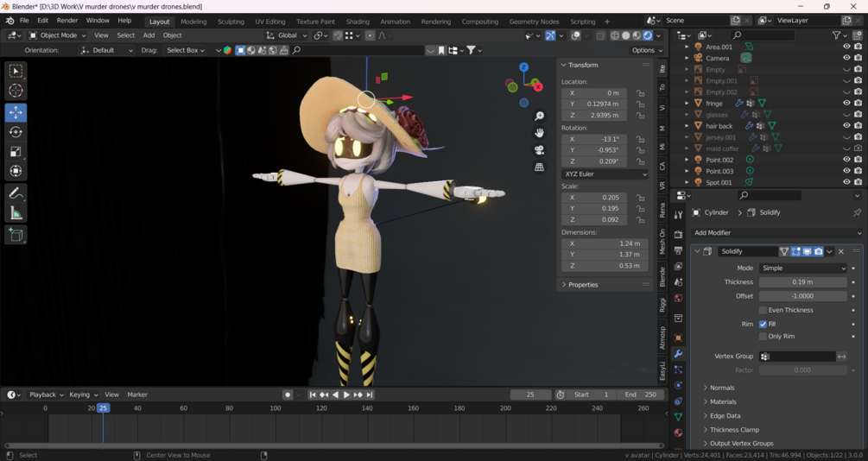The height and width of the screenshot is (461, 868).
Task: Open the Add menu in viewport header
Action: (x=149, y=35)
